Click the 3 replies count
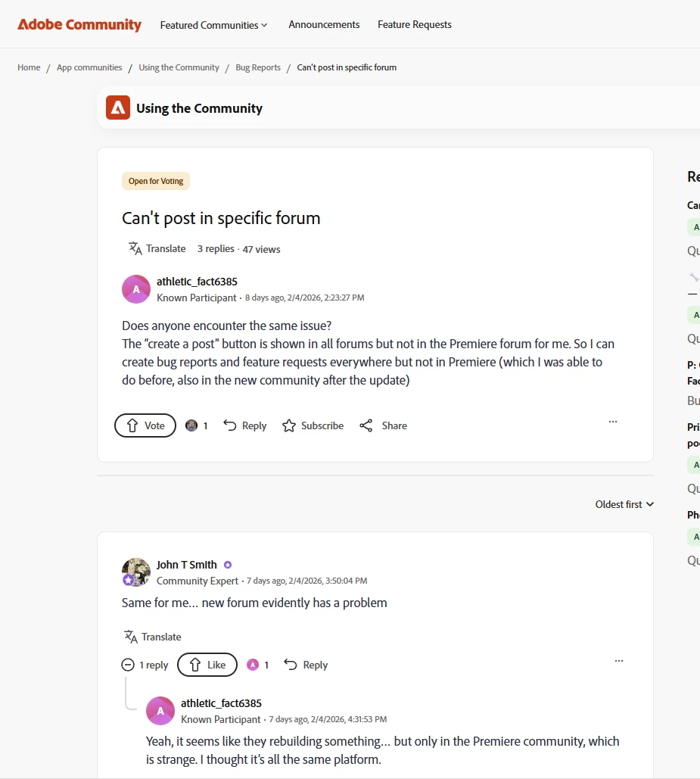700x779 pixels. click(216, 248)
